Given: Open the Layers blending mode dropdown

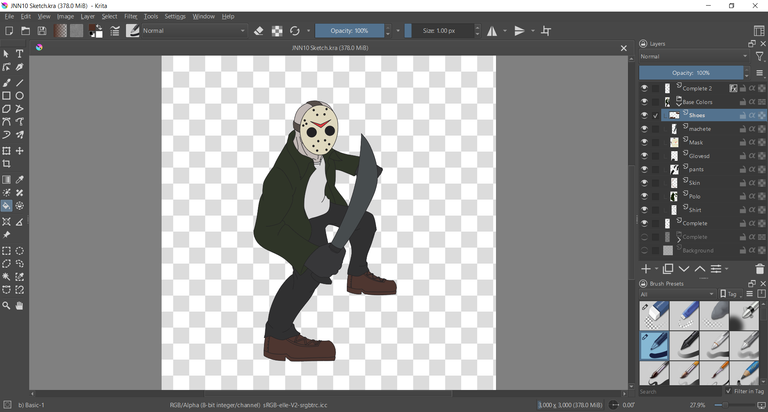Looking at the screenshot, I should tap(694, 56).
